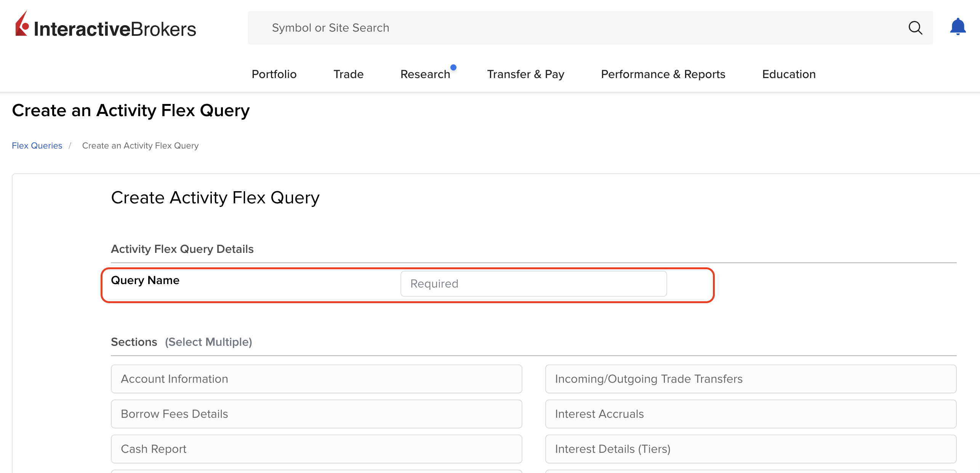
Task: Go back via the Flex Queries breadcrumb link
Action: click(x=37, y=145)
